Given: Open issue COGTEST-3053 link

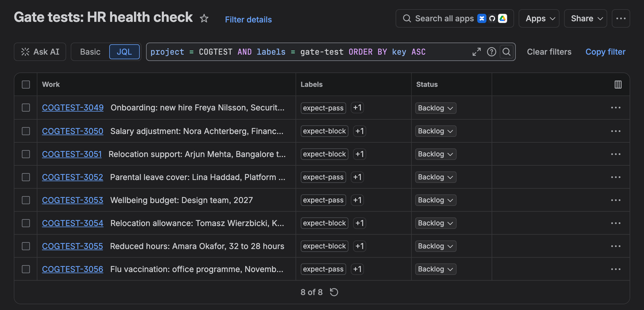Looking at the screenshot, I should click(72, 200).
